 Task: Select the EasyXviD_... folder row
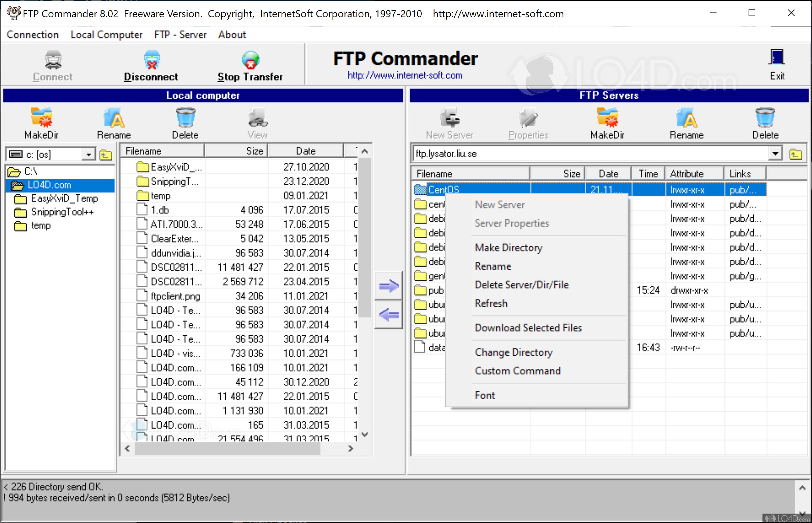tap(239, 167)
